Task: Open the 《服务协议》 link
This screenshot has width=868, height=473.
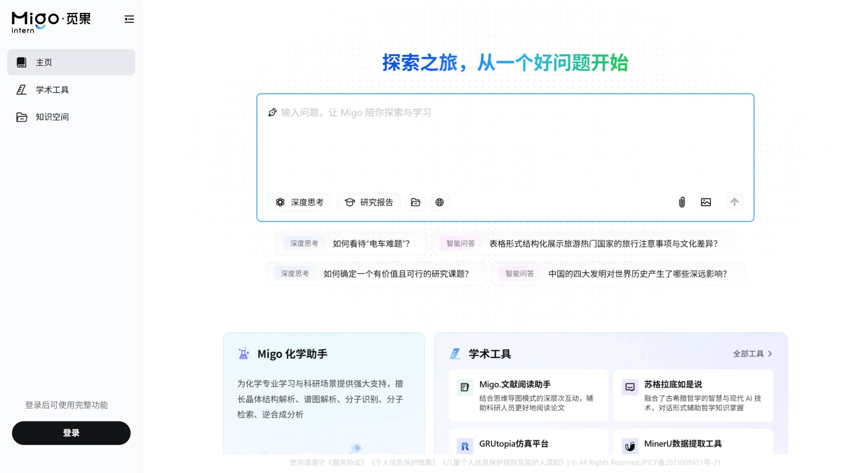Action: point(346,462)
